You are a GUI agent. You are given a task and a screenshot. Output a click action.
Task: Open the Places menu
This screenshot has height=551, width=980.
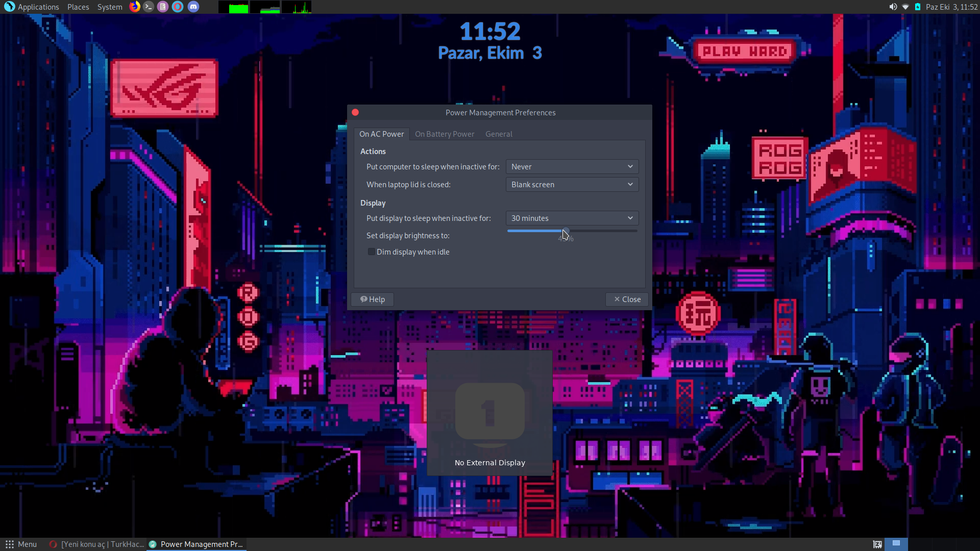pyautogui.click(x=78, y=7)
